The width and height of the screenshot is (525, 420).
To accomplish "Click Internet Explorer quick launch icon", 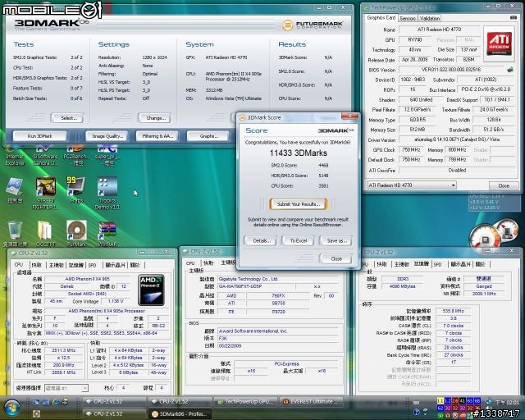I will pyautogui.click(x=56, y=401).
